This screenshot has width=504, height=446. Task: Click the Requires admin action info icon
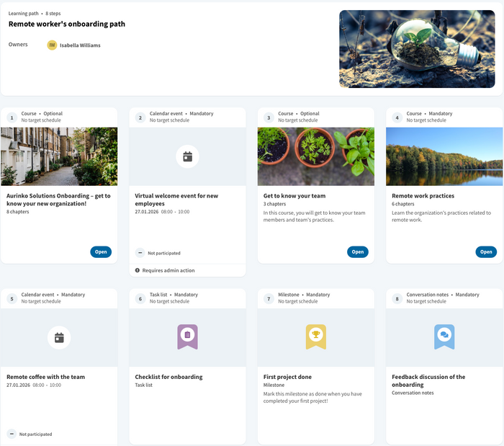click(x=138, y=270)
